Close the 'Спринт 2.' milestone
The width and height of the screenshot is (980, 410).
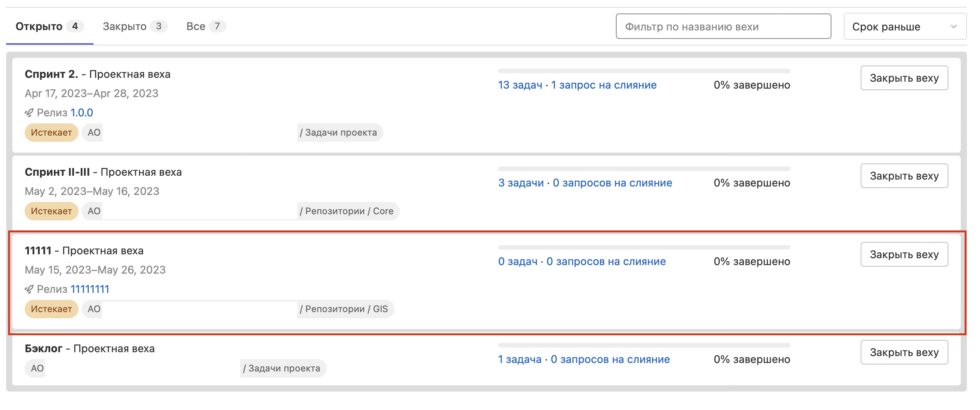904,78
